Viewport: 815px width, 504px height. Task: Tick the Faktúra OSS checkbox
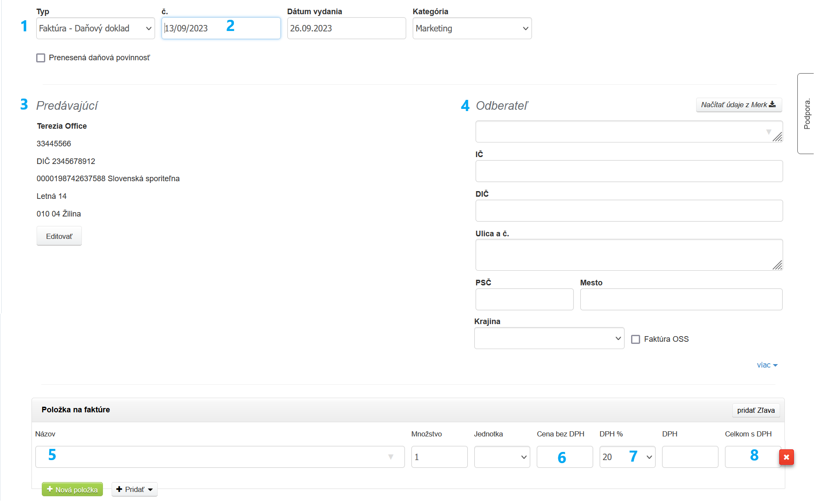point(635,339)
